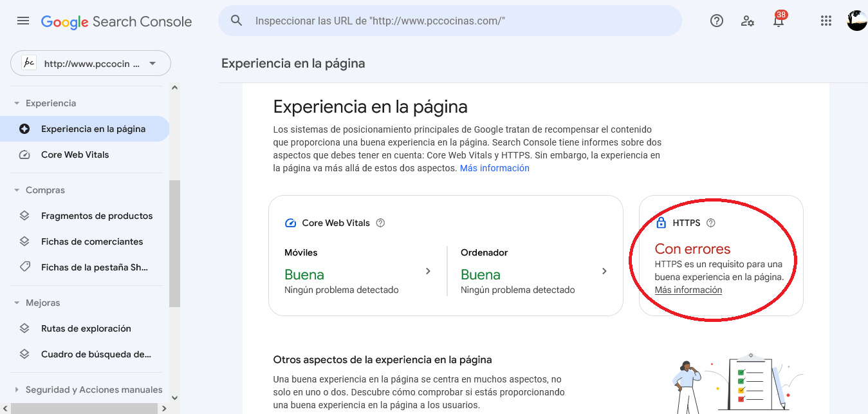Click Más información link in description
The height and width of the screenshot is (414, 868).
click(x=495, y=168)
